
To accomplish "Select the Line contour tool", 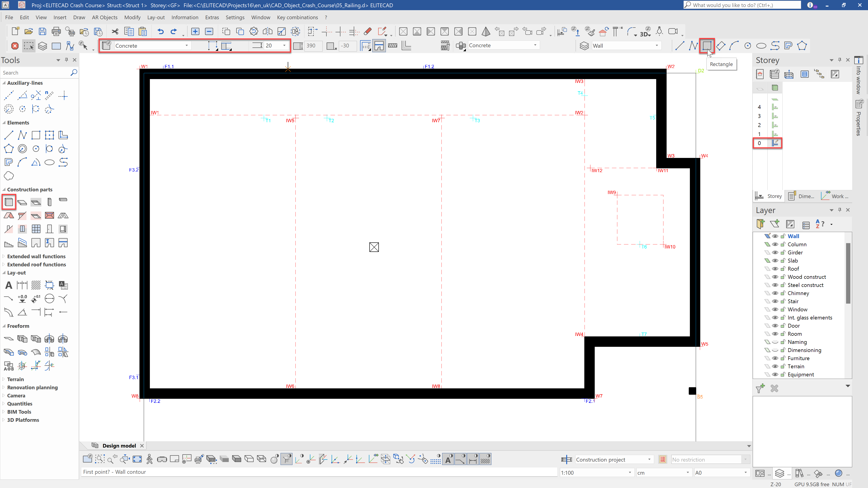I will point(680,45).
